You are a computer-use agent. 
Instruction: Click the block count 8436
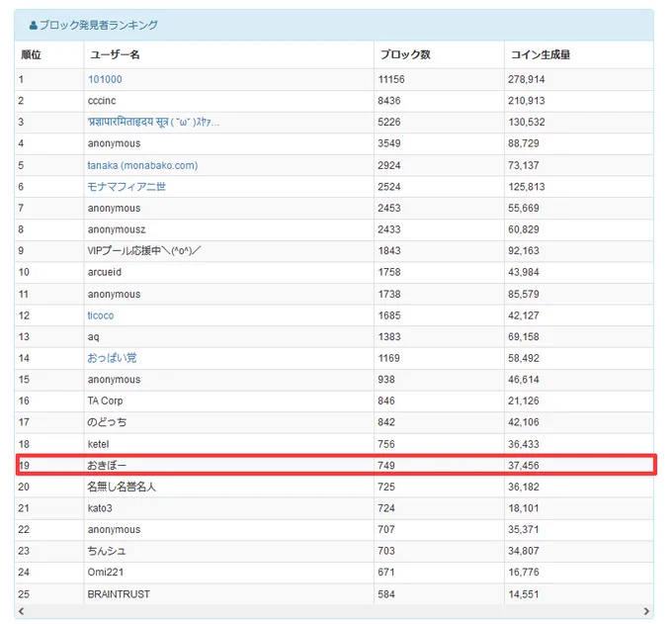[x=389, y=101]
